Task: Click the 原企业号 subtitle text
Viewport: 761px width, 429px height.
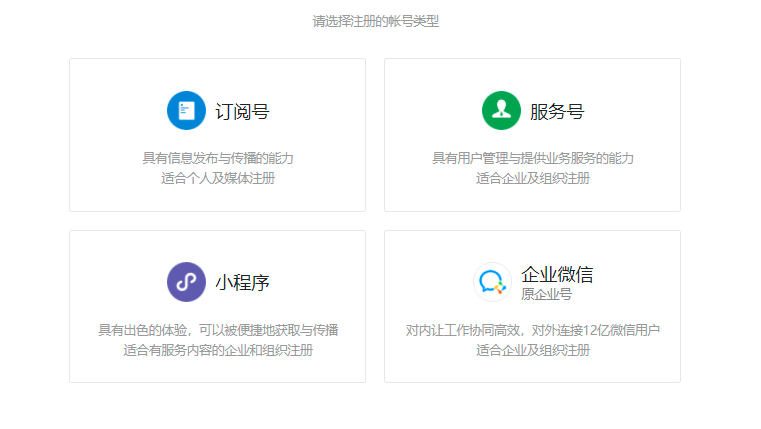Action: point(546,294)
